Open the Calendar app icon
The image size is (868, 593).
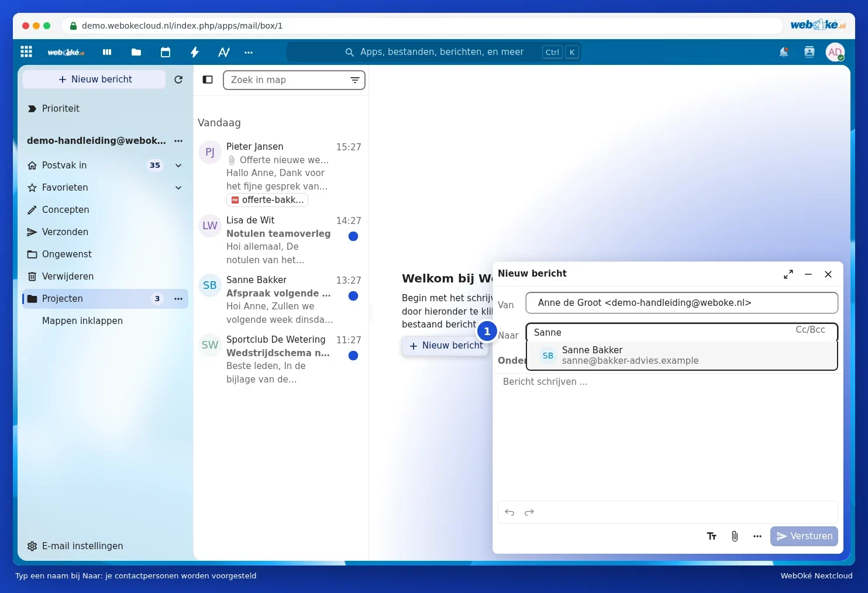click(166, 52)
